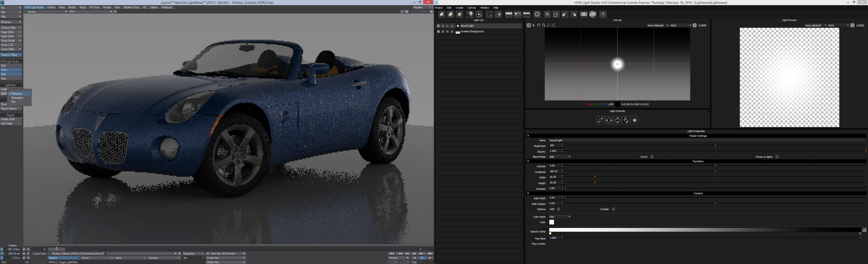
Task: Open the Camera view dropdown in LightWave
Action: point(46,12)
